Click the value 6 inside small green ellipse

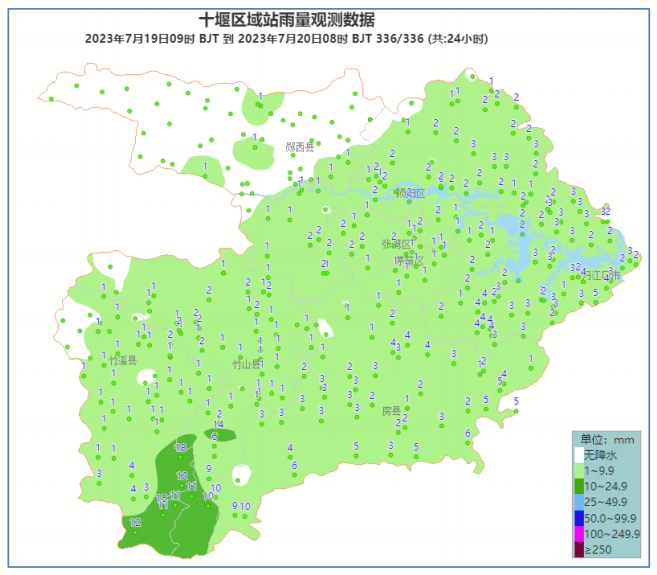[214, 436]
